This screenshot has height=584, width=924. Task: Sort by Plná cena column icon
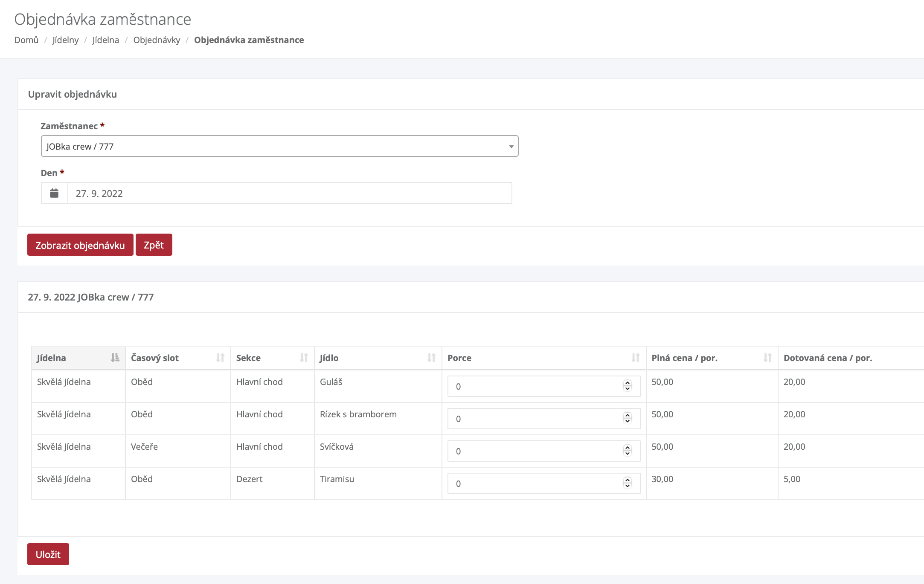(767, 358)
